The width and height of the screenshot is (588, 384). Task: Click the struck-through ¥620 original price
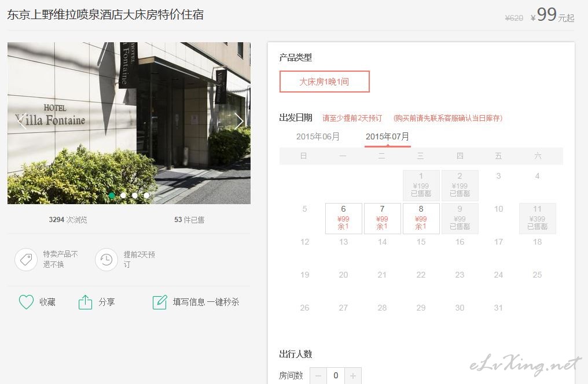click(514, 18)
